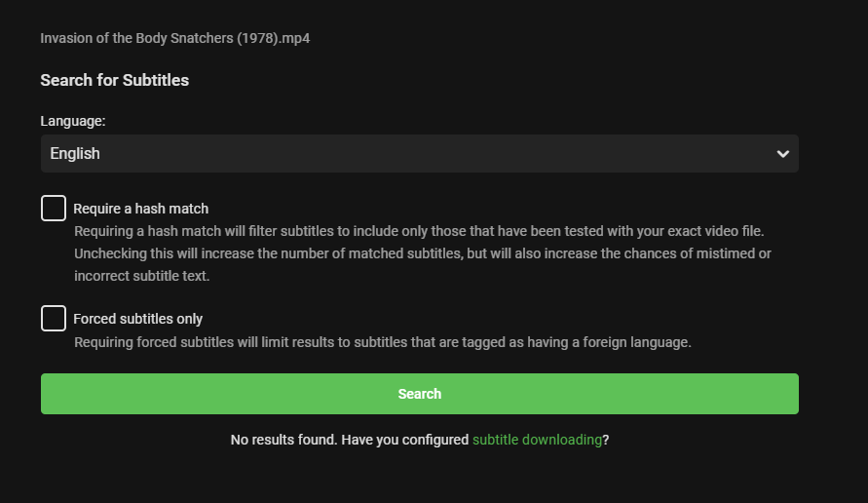Click the "No results found." message
The height and width of the screenshot is (503, 868).
283,440
